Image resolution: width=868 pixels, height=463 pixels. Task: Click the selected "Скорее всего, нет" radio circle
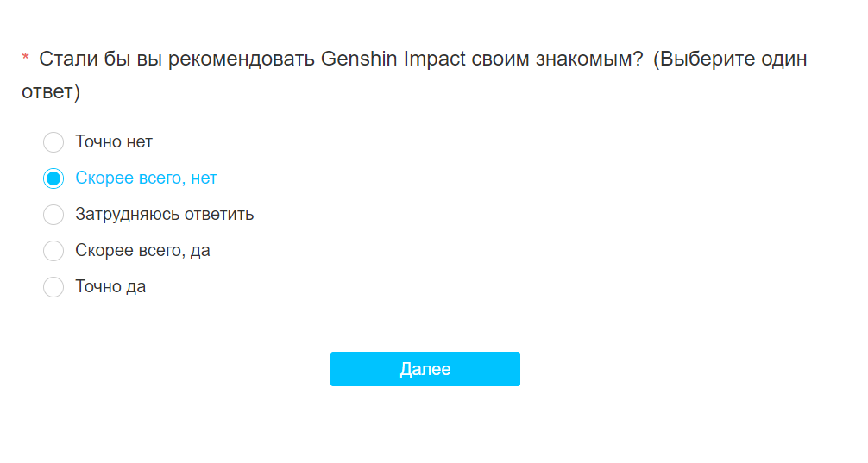pyautogui.click(x=53, y=178)
